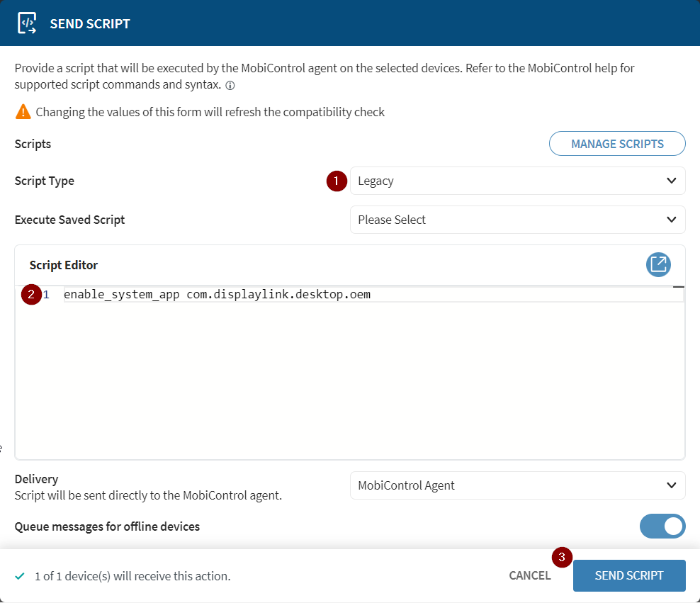Click the green checkmark beside device count message
This screenshot has width=700, height=603.
pos(19,576)
